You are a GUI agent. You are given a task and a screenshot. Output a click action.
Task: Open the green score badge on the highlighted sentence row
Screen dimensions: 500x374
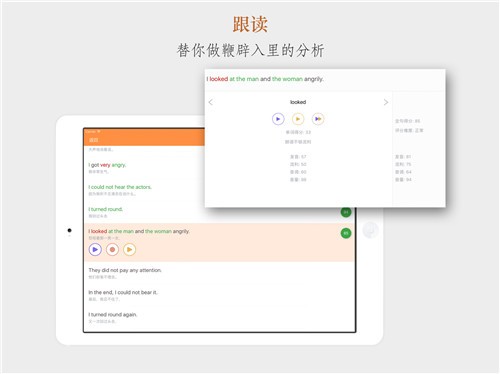click(346, 233)
